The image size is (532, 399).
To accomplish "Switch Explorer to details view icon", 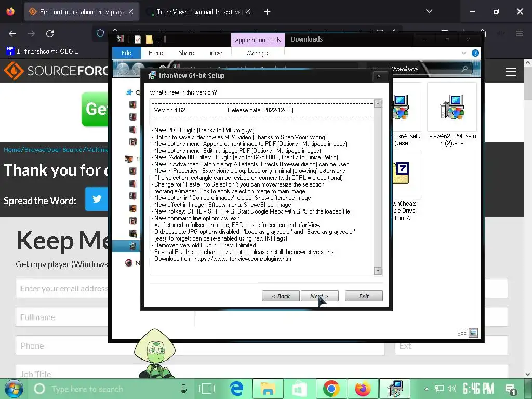I will click(x=462, y=332).
